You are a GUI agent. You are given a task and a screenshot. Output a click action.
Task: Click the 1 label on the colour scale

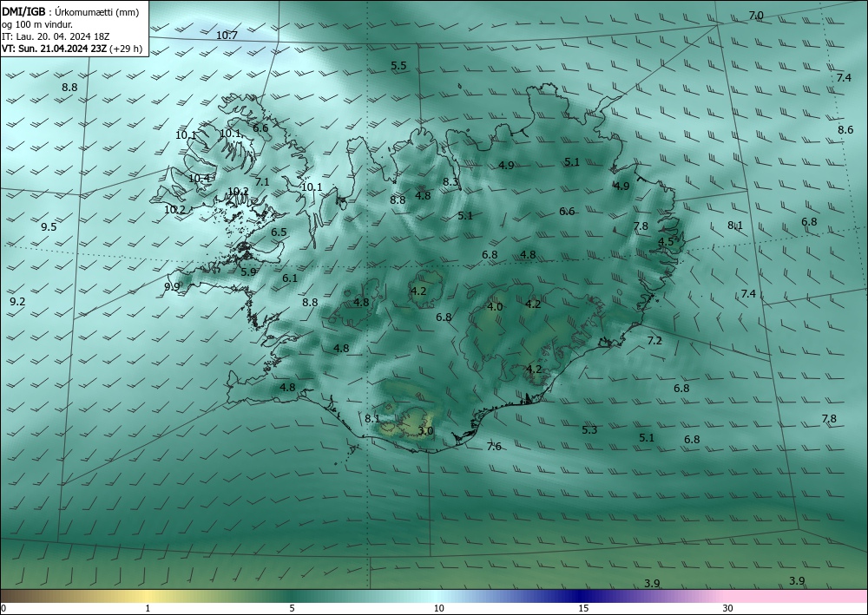148,608
